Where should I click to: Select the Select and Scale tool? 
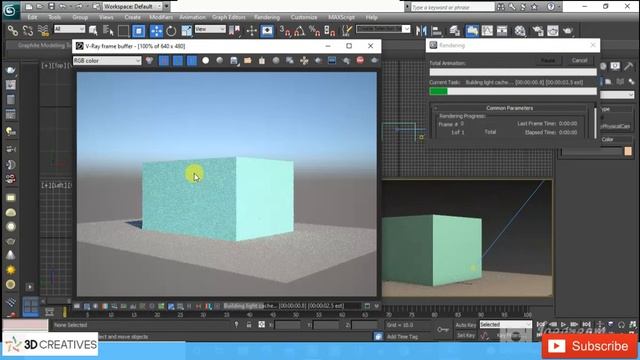pos(187,31)
